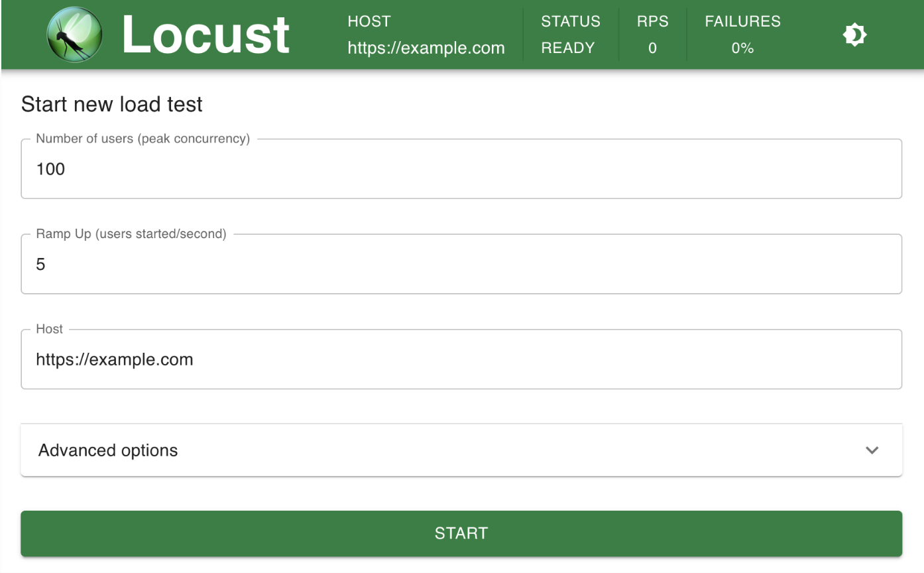Select the Locust grasshopper emblem
The width and height of the screenshot is (924, 573).
coord(73,34)
